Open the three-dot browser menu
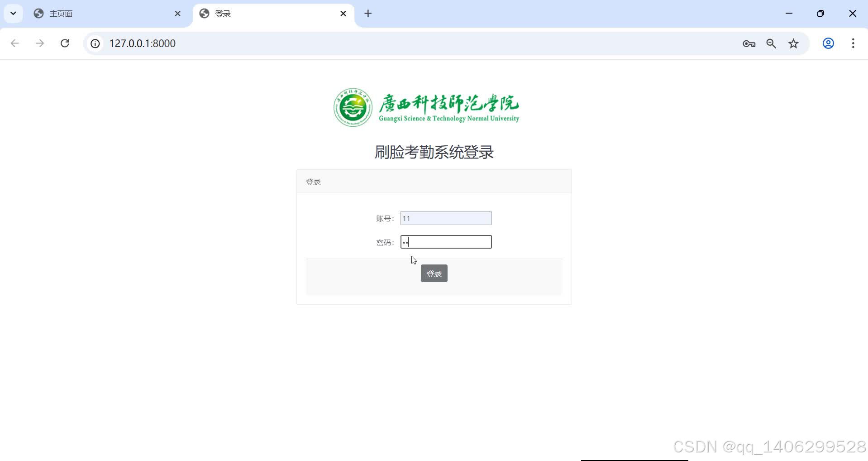 [x=853, y=43]
